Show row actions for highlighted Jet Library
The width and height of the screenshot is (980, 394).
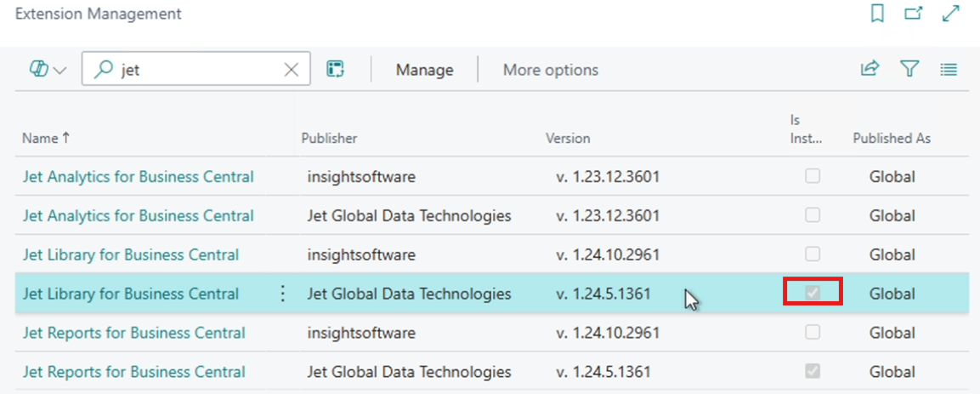tap(282, 294)
